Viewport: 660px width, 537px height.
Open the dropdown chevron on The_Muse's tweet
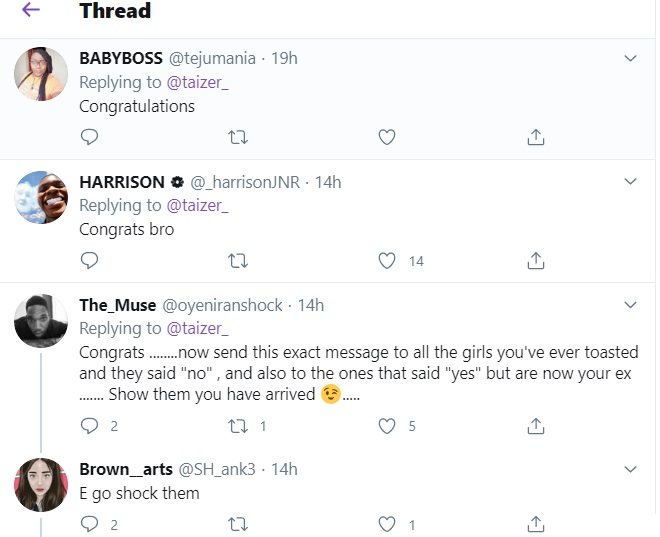(x=630, y=305)
